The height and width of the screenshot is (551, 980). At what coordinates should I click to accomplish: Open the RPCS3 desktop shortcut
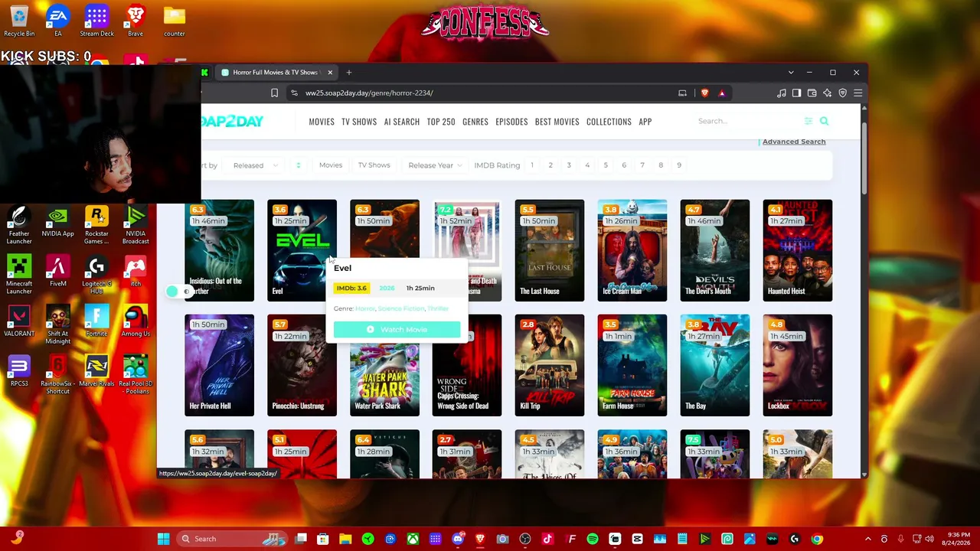[19, 371]
